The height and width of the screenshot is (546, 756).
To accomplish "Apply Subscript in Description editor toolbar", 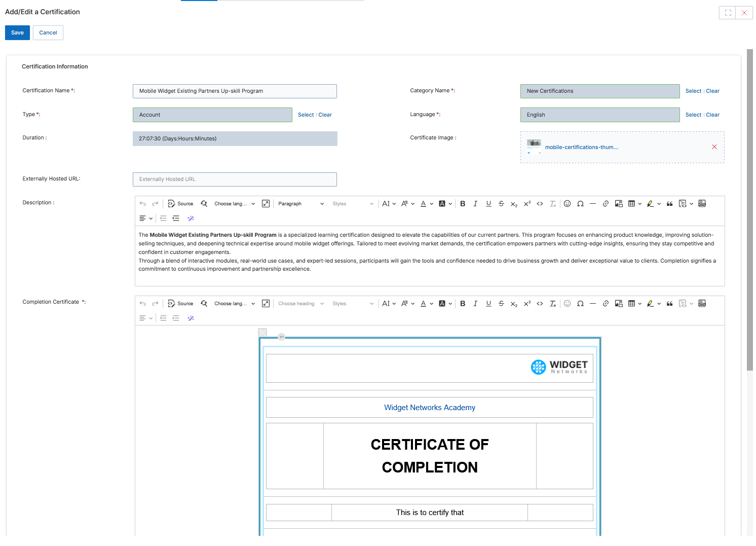I will (x=514, y=204).
